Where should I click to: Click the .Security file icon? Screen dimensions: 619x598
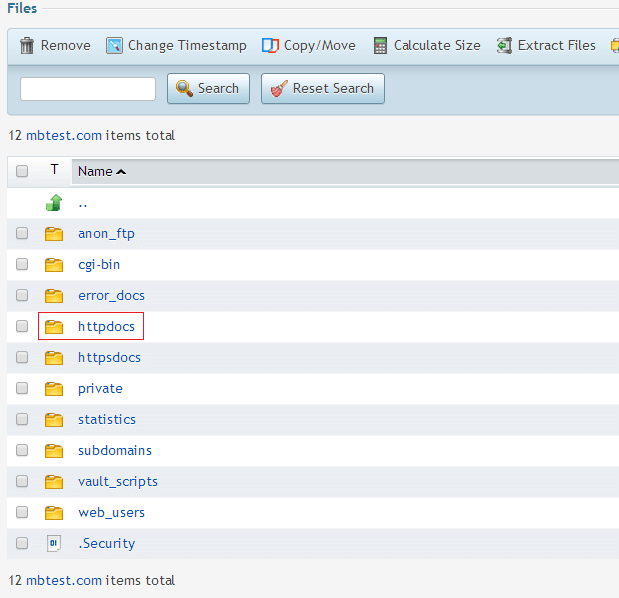click(54, 544)
